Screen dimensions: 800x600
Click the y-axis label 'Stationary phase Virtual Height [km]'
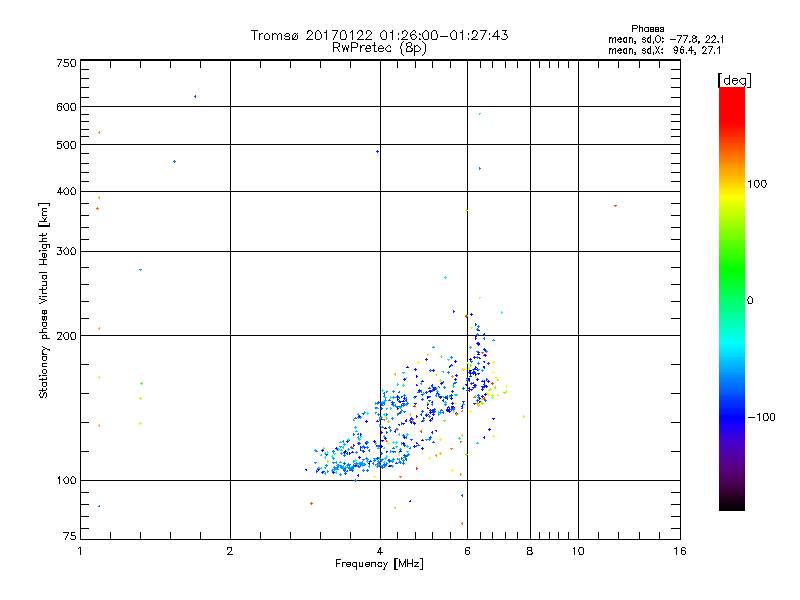click(43, 300)
